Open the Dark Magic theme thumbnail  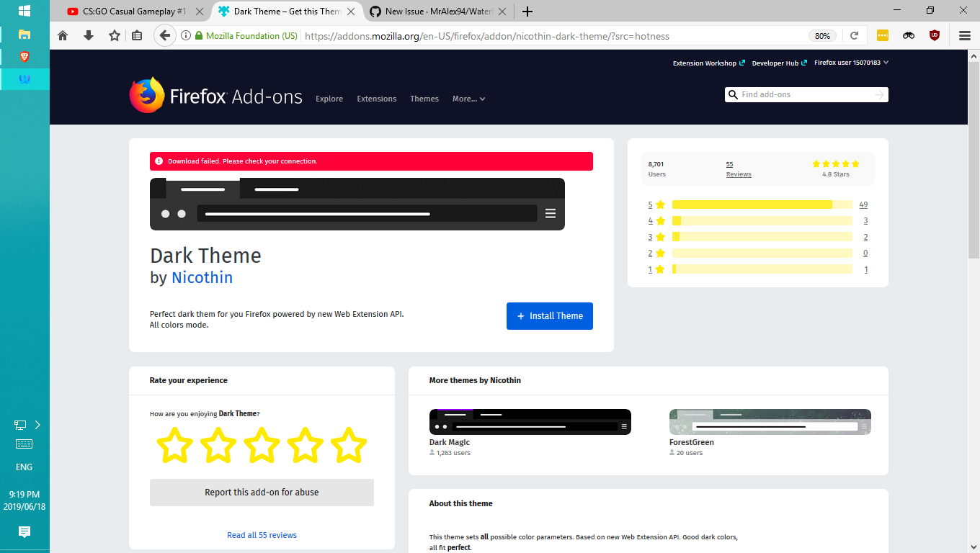(530, 422)
